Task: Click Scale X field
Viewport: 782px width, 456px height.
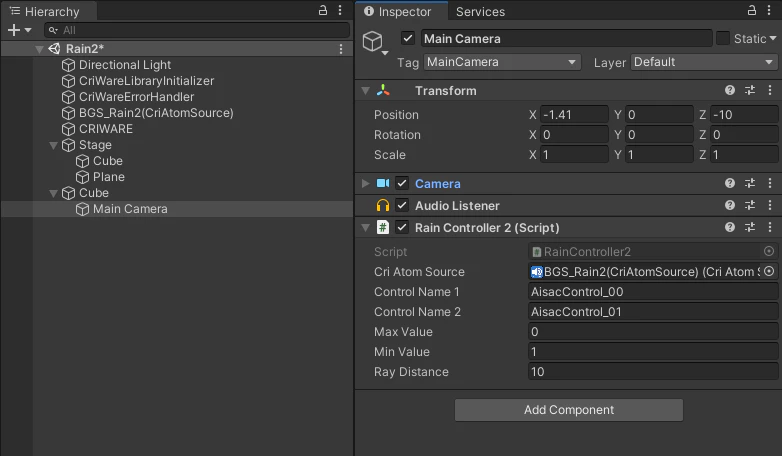Action: click(x=574, y=155)
